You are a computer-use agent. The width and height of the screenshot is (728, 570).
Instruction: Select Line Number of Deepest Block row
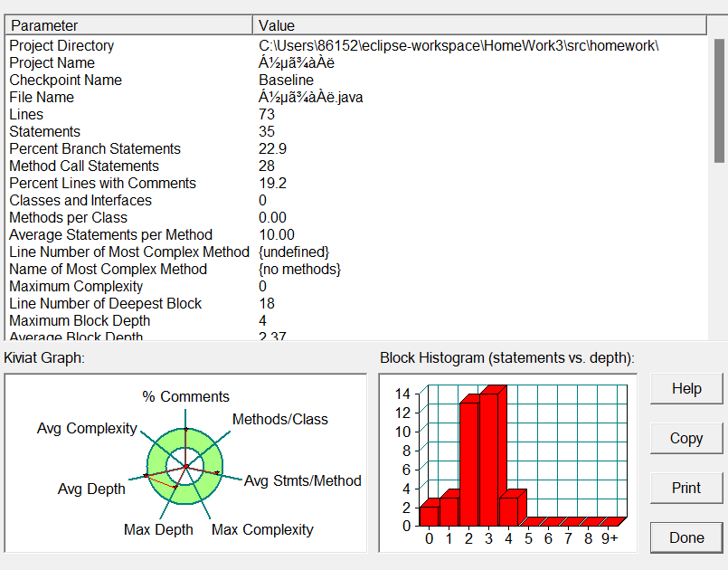(x=106, y=303)
